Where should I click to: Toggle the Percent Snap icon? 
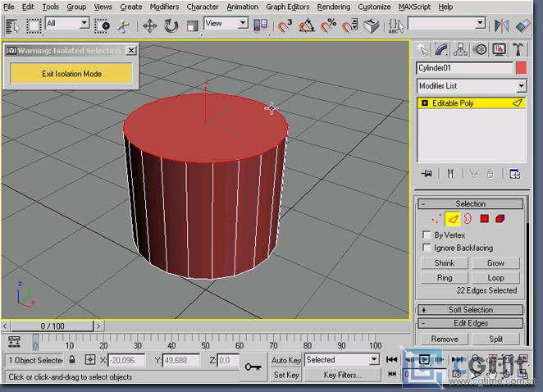pos(328,26)
